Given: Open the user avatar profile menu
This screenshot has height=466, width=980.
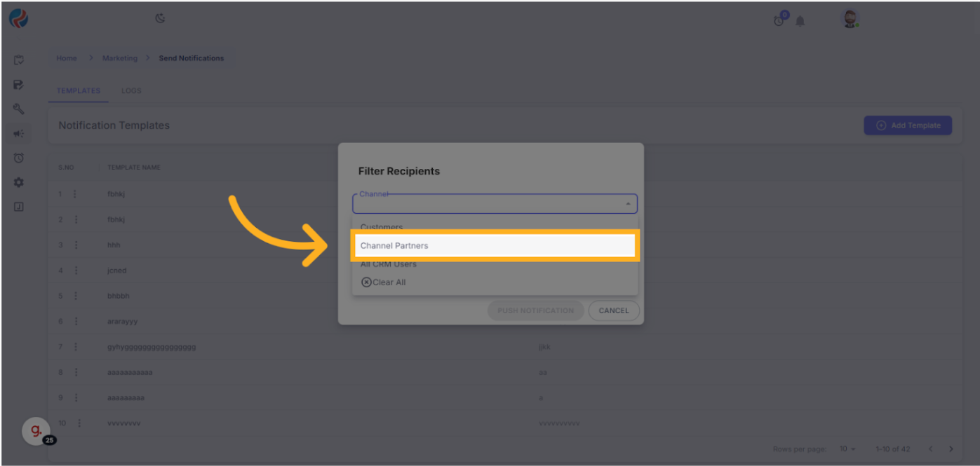Looking at the screenshot, I should point(850,20).
